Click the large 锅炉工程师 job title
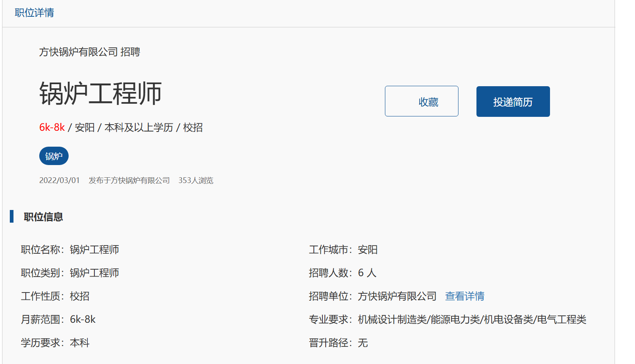 pyautogui.click(x=101, y=94)
